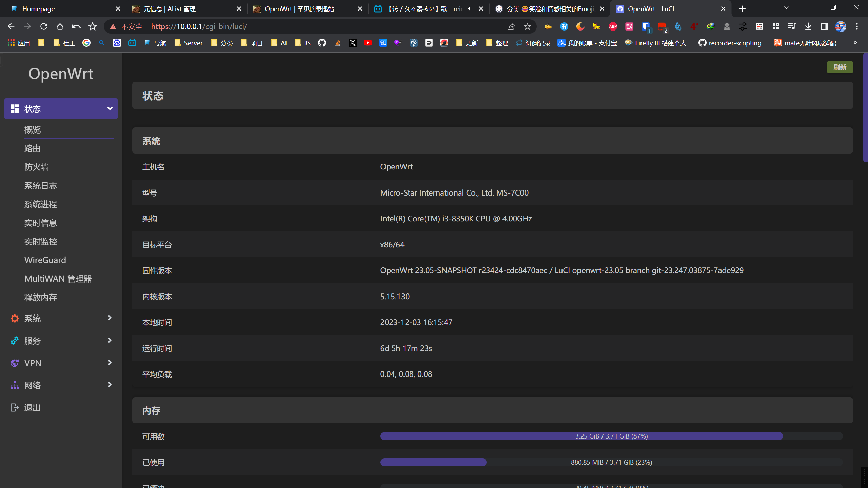Click the undo closed tab icon
This screenshot has width=868, height=488.
[76, 26]
